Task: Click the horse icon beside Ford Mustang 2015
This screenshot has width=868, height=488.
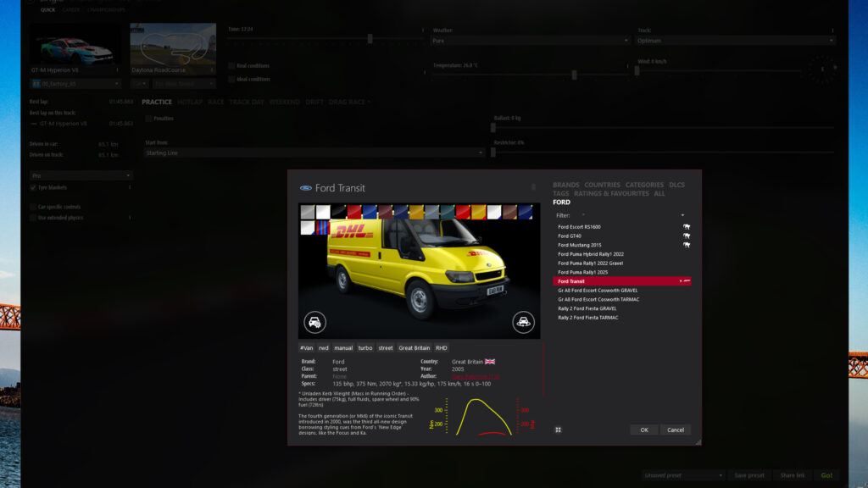Action: [686, 245]
